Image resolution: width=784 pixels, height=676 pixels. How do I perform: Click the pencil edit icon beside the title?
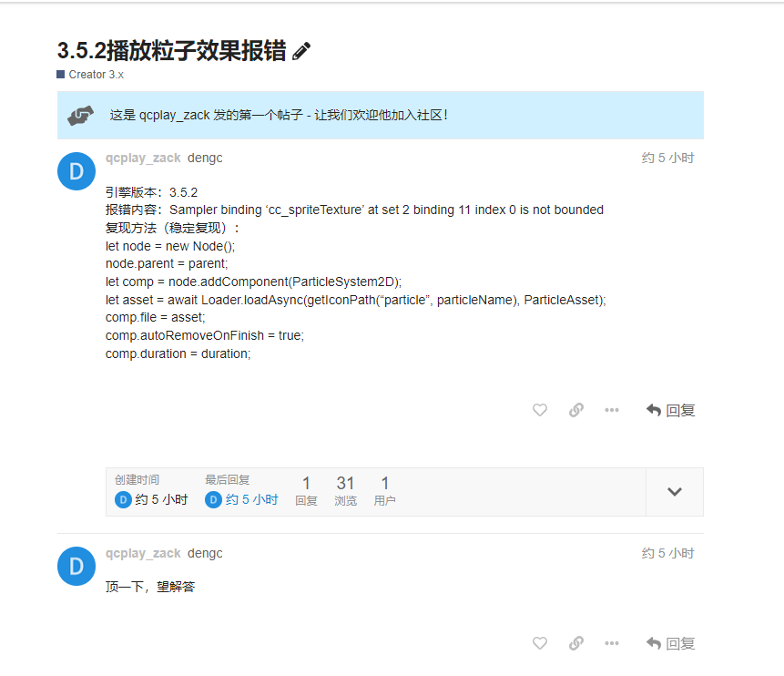pos(301,51)
